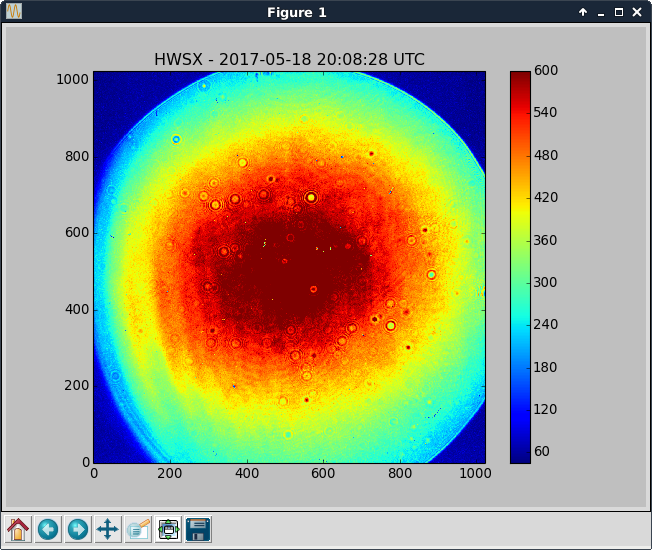Image resolution: width=652 pixels, height=550 pixels.
Task: Click the colorbar tick label 480
Action: 546,155
